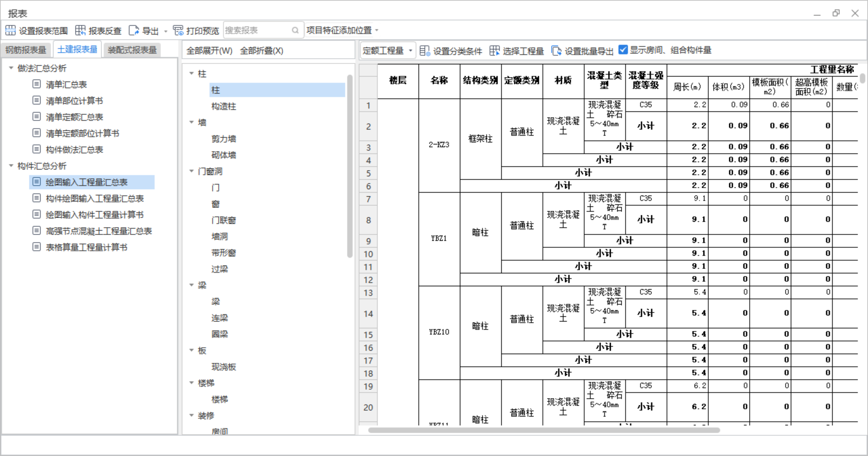This screenshot has width=868, height=456.
Task: Click the 体积(m3) column header
Action: 728,87
